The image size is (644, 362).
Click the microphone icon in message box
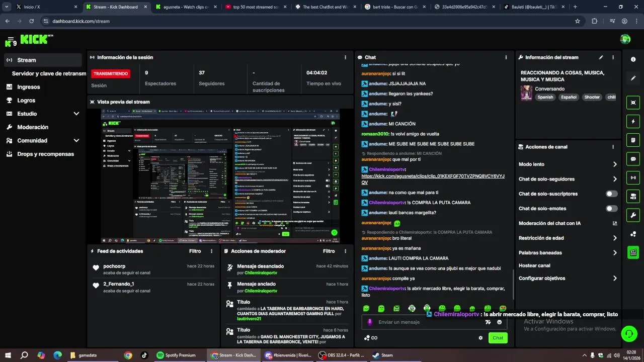tap(370, 322)
